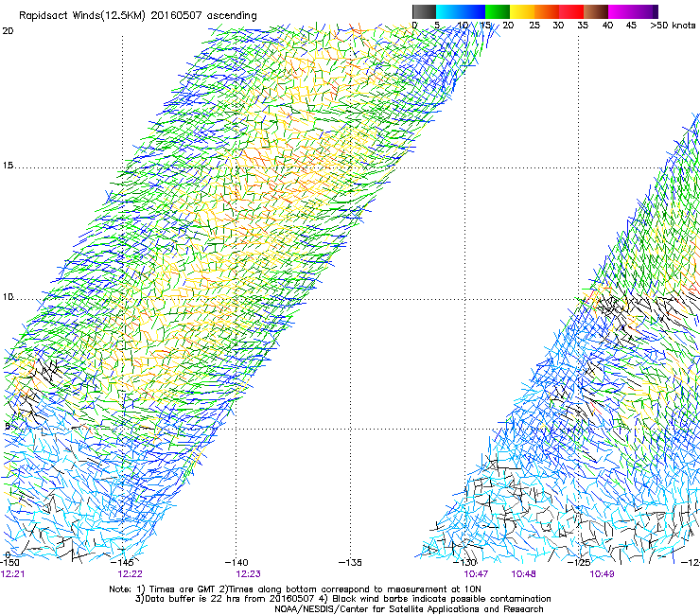Click the '25' label under the legend
The image size is (700, 615).
click(534, 26)
